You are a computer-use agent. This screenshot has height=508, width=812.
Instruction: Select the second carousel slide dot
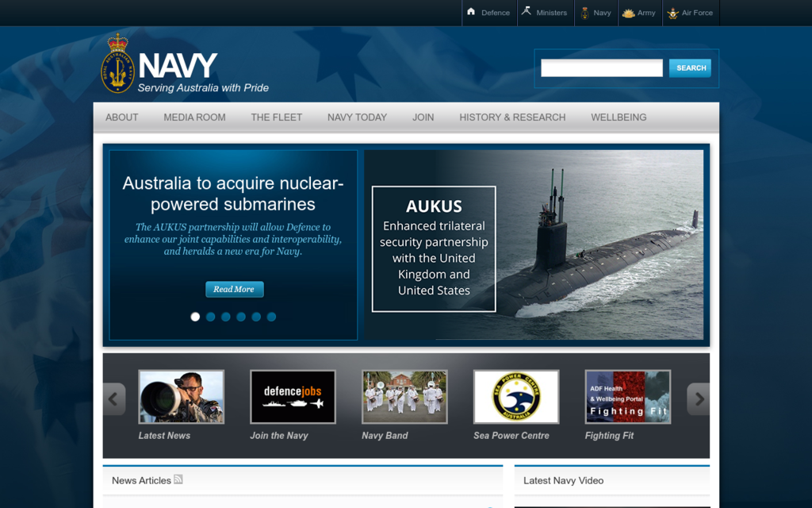click(x=210, y=316)
